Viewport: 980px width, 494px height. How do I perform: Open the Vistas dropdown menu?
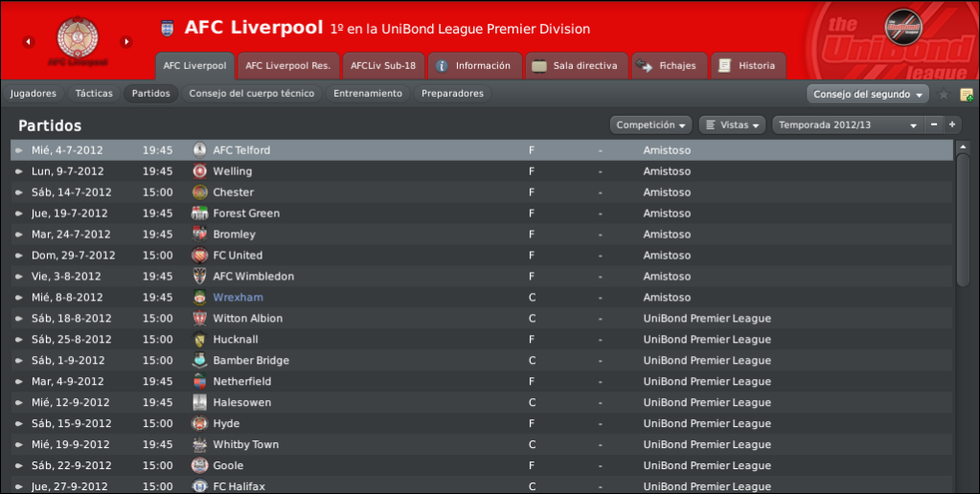(x=733, y=124)
